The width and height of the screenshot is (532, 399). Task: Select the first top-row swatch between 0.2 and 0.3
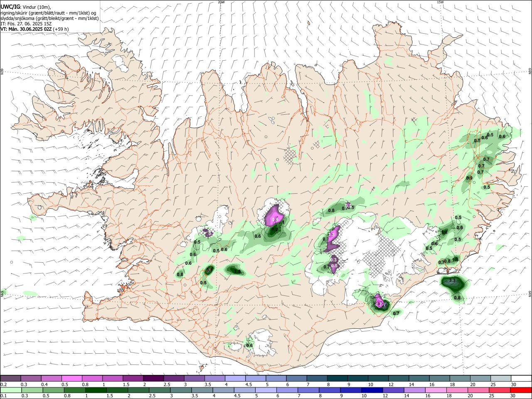10,378
